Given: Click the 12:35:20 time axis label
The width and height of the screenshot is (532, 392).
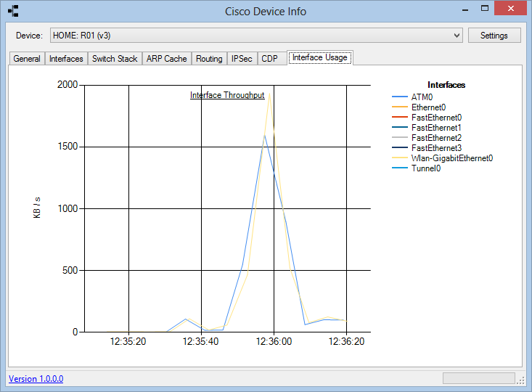Looking at the screenshot, I should click(128, 341).
